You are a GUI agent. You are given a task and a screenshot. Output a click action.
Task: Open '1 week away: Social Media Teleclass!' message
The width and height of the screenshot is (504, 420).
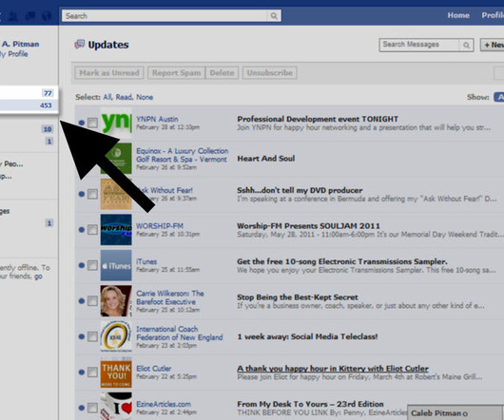(307, 336)
